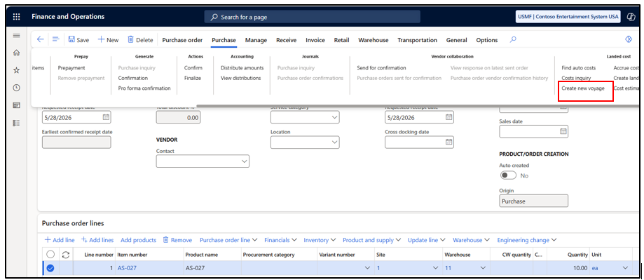Open the Options tab
The height and width of the screenshot is (280, 644).
[x=487, y=40]
